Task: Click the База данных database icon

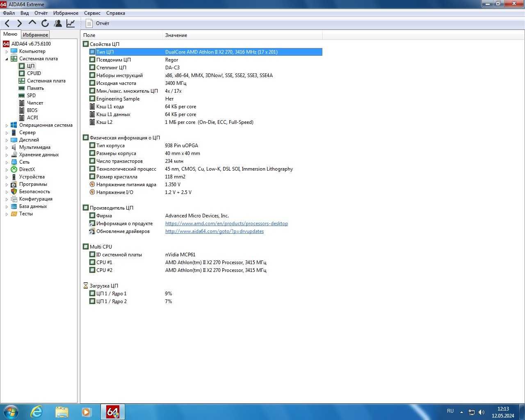Action: click(14, 206)
